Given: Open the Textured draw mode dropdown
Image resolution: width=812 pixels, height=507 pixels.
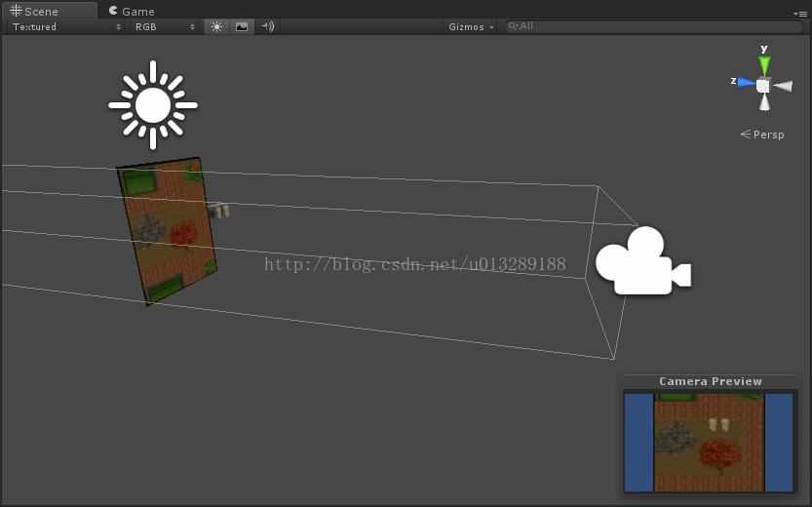Looking at the screenshot, I should [x=65, y=27].
